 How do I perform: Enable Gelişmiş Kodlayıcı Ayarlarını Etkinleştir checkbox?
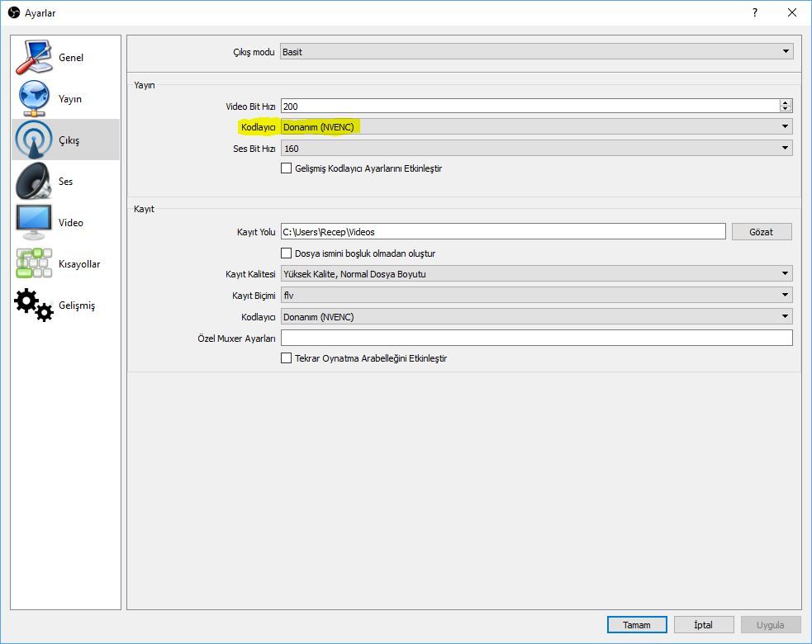(286, 168)
